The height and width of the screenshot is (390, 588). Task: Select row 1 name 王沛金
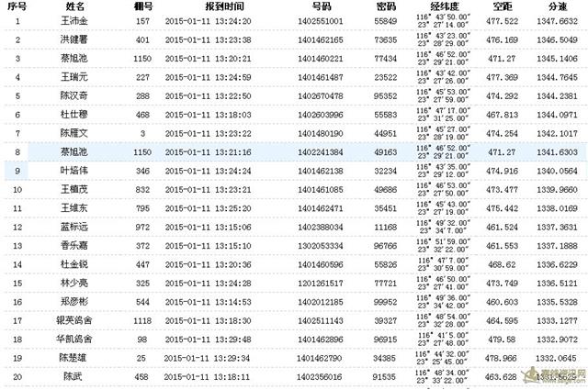point(74,20)
